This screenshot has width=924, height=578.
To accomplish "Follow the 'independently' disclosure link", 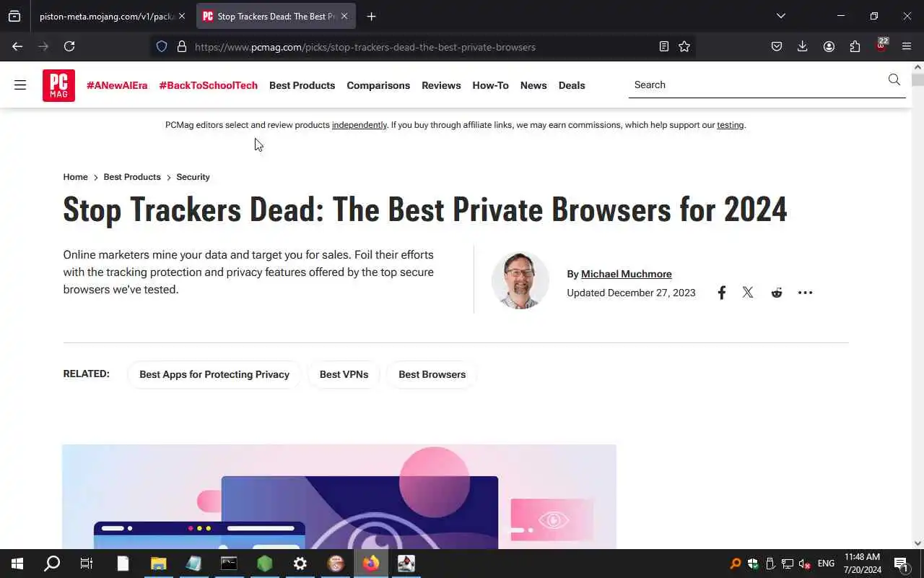I will click(x=359, y=125).
